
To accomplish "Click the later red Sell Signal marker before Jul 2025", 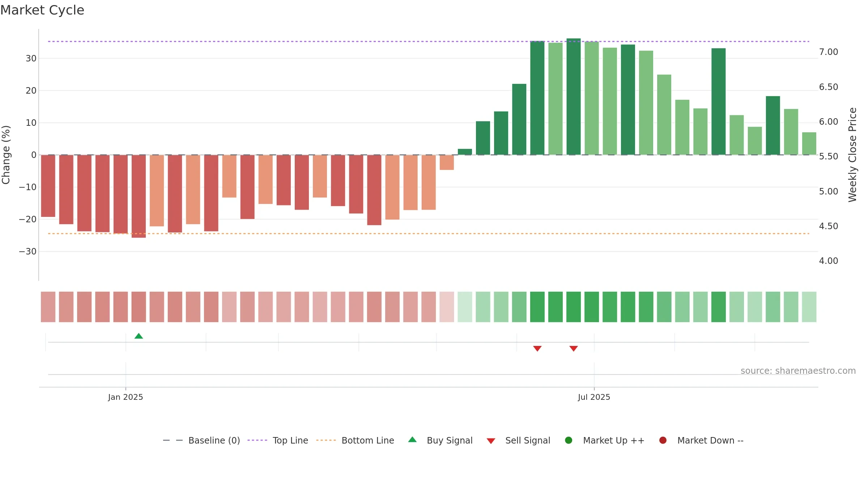I will pyautogui.click(x=573, y=348).
